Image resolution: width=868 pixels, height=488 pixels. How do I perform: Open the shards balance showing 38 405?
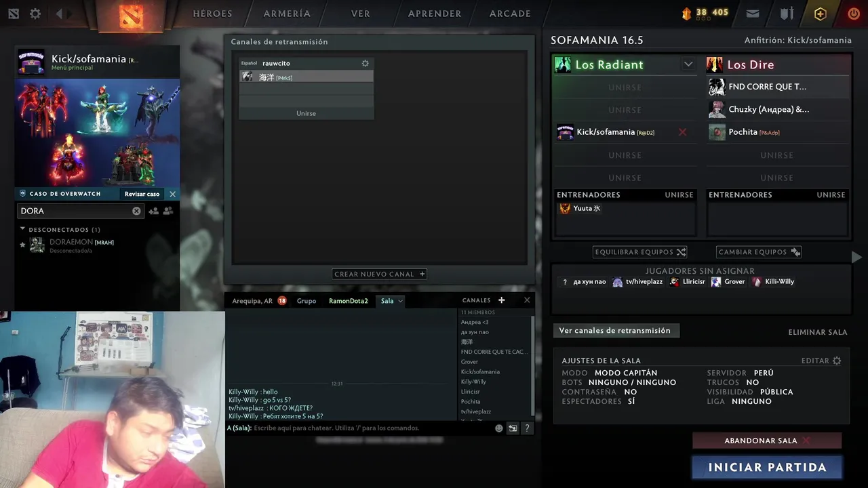(705, 13)
